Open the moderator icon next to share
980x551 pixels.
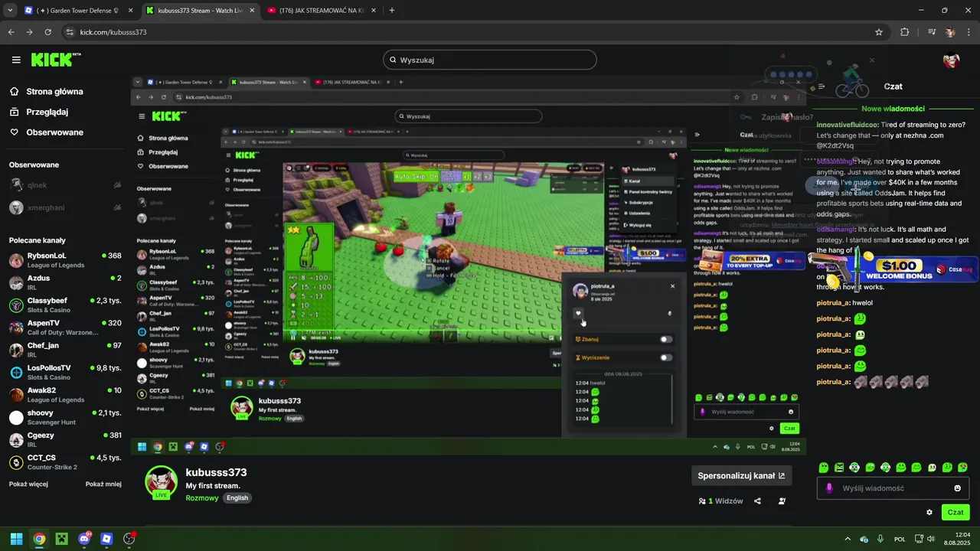click(x=782, y=501)
